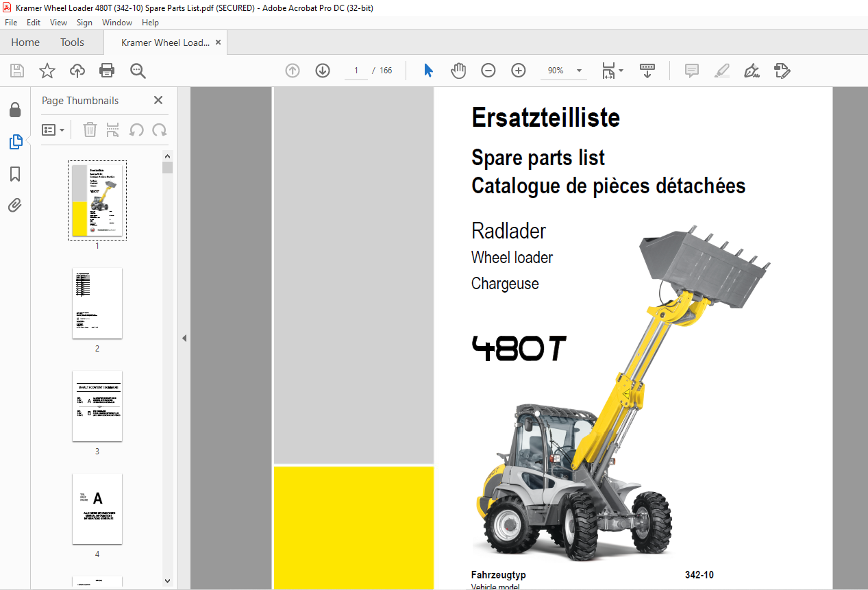Select page 2 thumbnail
This screenshot has height=590, width=868.
97,303
